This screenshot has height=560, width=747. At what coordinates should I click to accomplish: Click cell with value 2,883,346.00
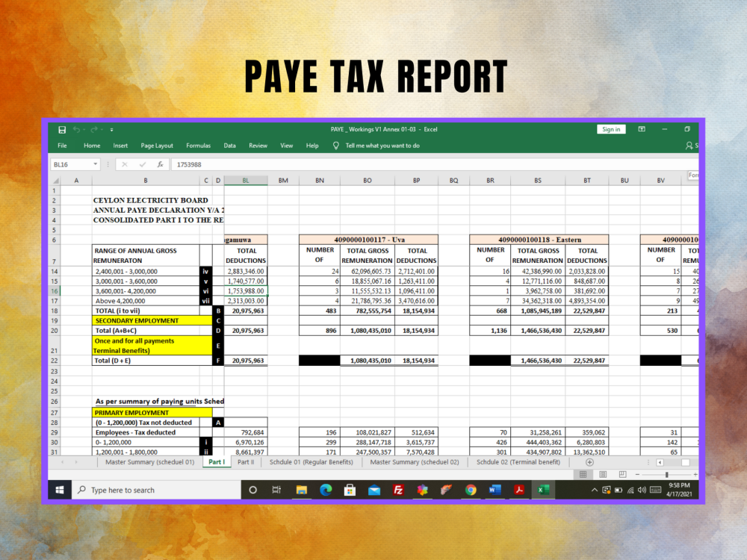point(246,272)
